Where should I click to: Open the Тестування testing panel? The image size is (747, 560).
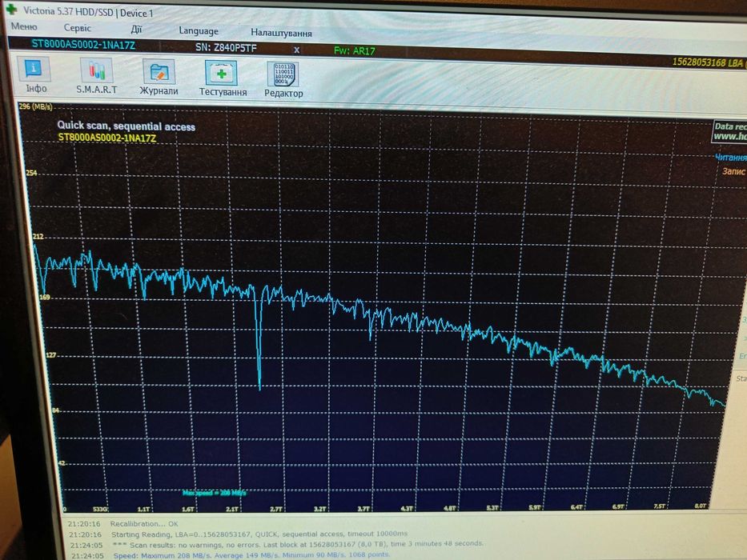222,78
